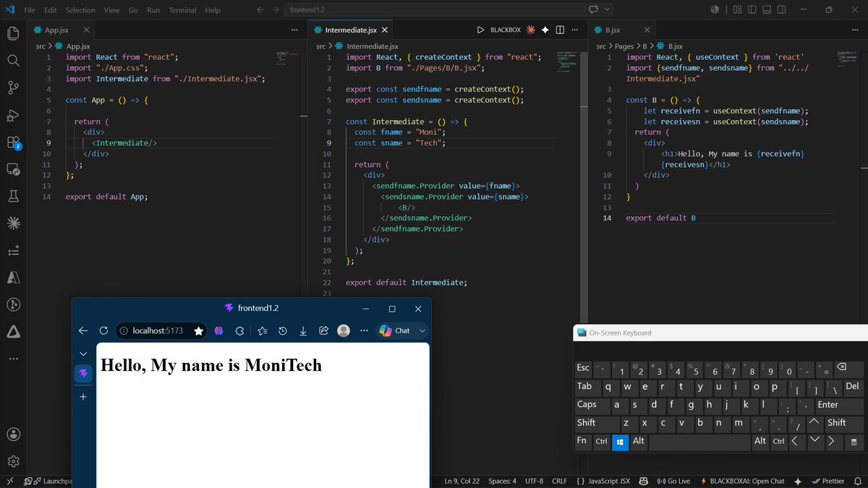Image resolution: width=868 pixels, height=488 pixels.
Task: Click BLACKBOX button in editor toolbar
Action: click(x=505, y=30)
